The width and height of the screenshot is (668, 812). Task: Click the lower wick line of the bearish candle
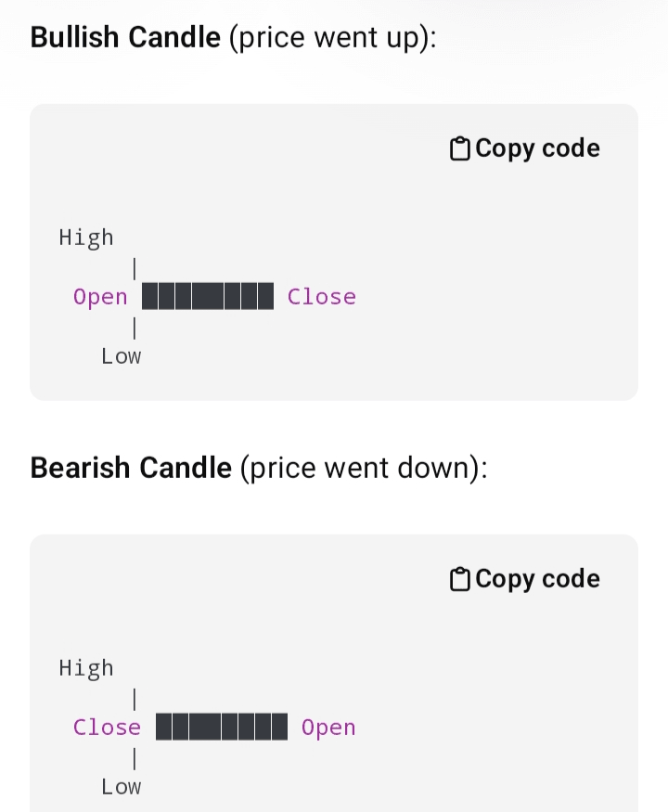(x=135, y=758)
